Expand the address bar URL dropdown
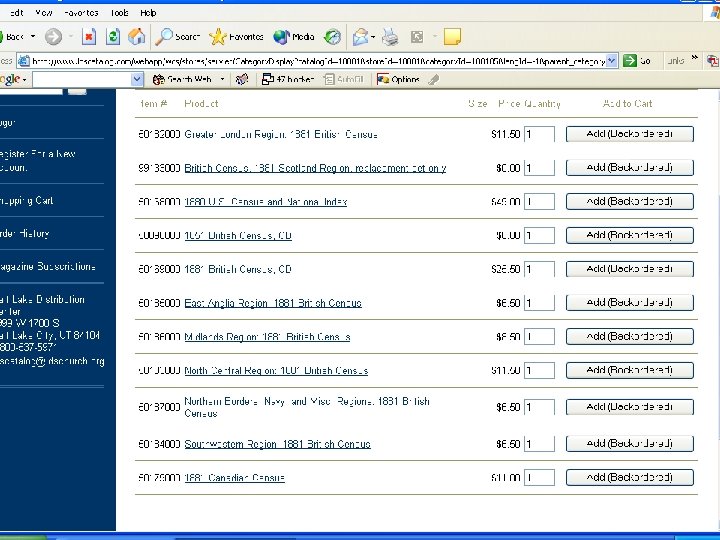The image size is (720, 540). coord(611,61)
